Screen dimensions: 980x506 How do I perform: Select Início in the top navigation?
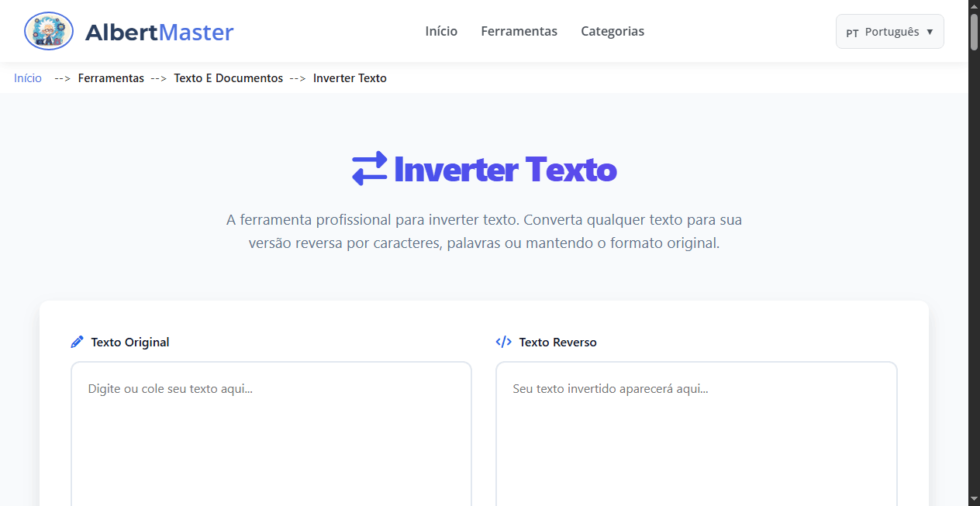coord(440,31)
